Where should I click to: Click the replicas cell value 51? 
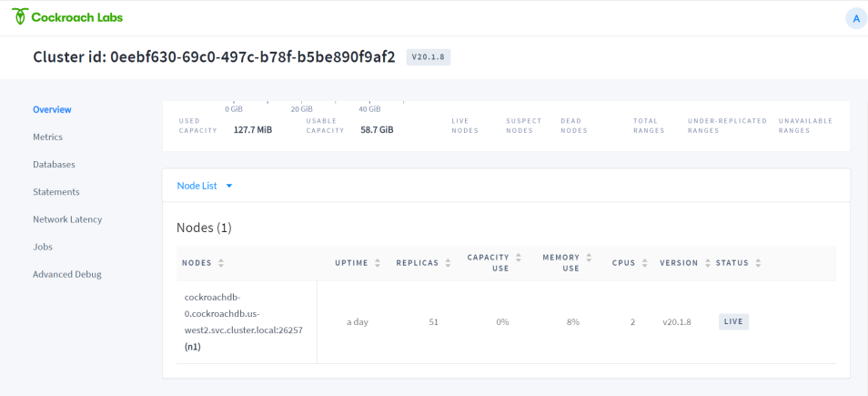[x=433, y=321]
